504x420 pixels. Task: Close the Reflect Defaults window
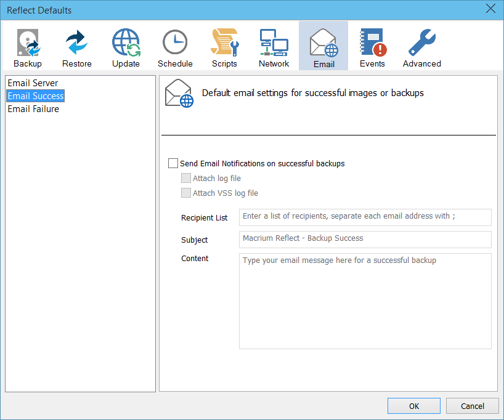(490, 9)
